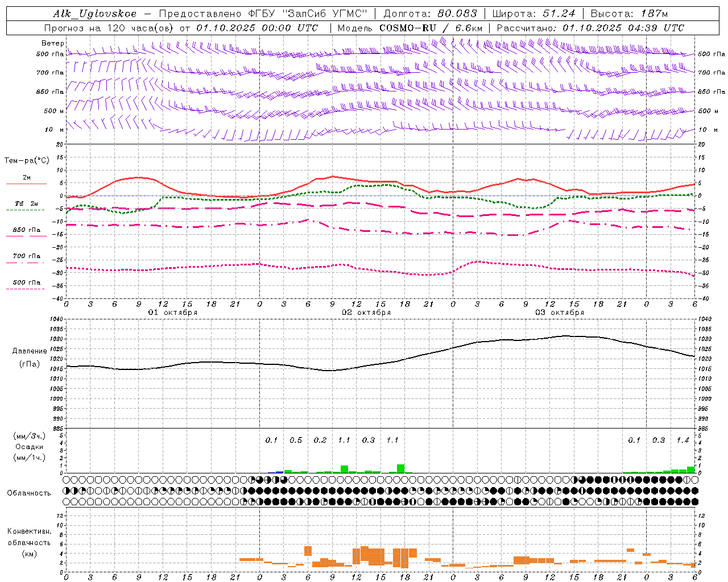Click the station name "Alk_Uglovskoe" in the header

coord(95,14)
